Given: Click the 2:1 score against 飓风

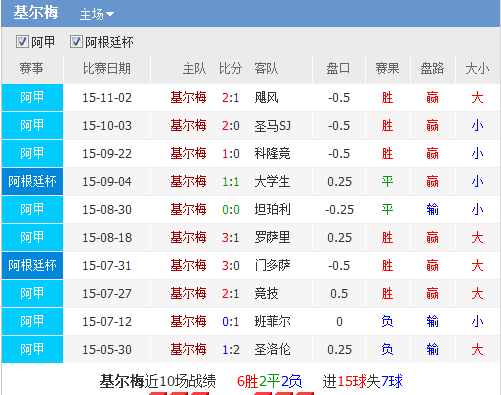Looking at the screenshot, I should (x=231, y=98).
